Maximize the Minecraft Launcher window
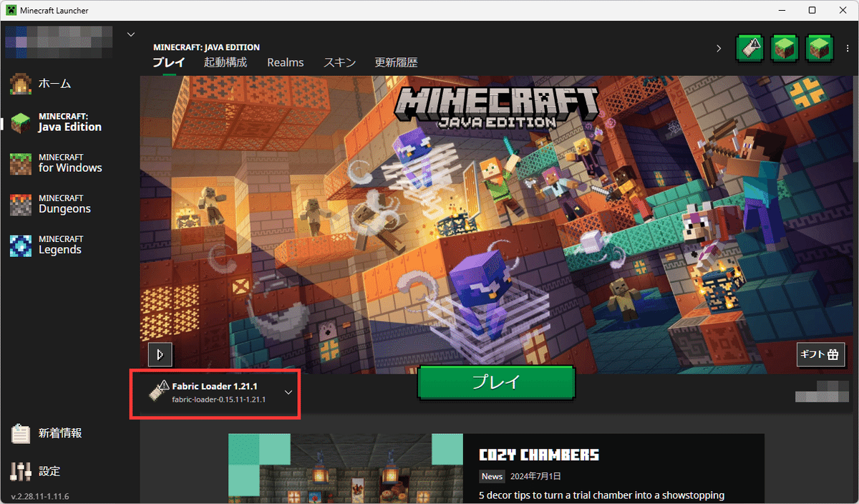The image size is (859, 504). [x=812, y=10]
